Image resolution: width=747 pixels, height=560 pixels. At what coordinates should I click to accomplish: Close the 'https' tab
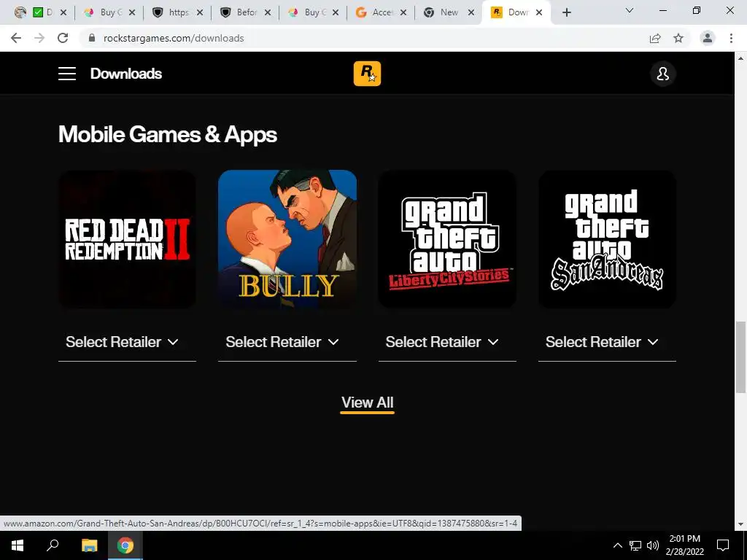click(200, 12)
